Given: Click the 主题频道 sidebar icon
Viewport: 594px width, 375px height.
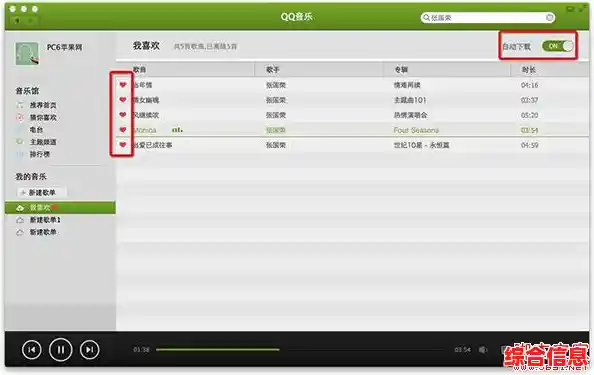Looking at the screenshot, I should point(20,142).
